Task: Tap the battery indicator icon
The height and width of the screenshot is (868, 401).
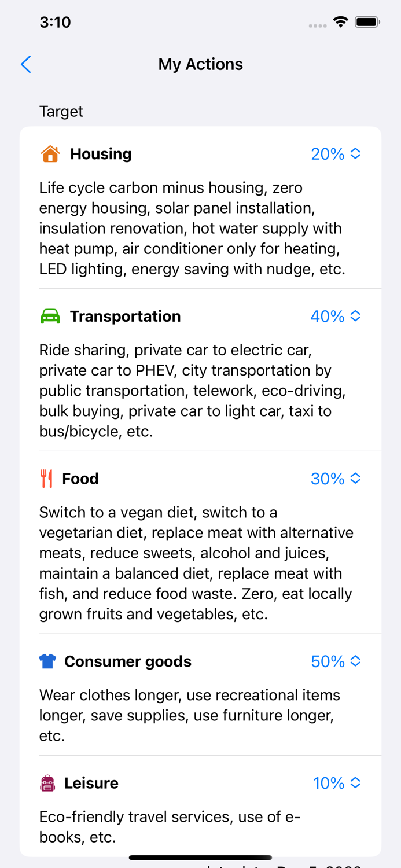Action: click(x=368, y=21)
